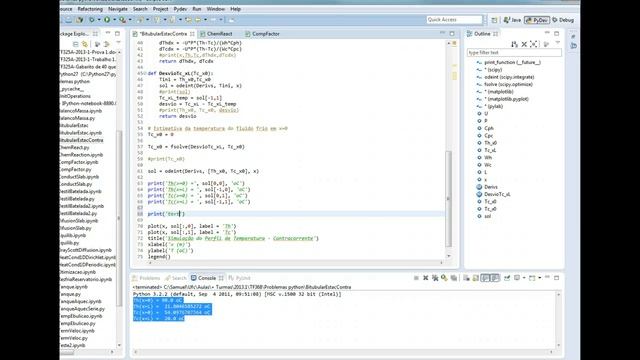Image resolution: width=640 pixels, height=360 pixels.
Task: Switch to the Java perspective
Action: 512,20
